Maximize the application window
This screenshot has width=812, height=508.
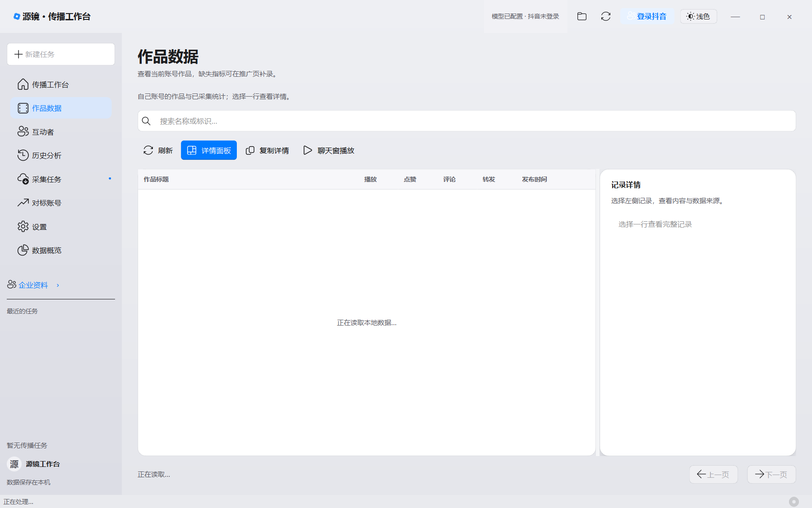pos(762,17)
